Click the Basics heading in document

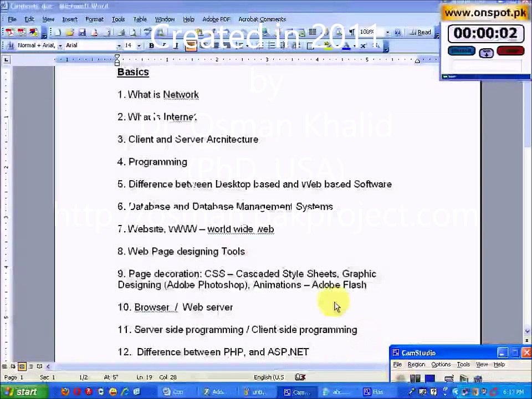[x=133, y=72]
